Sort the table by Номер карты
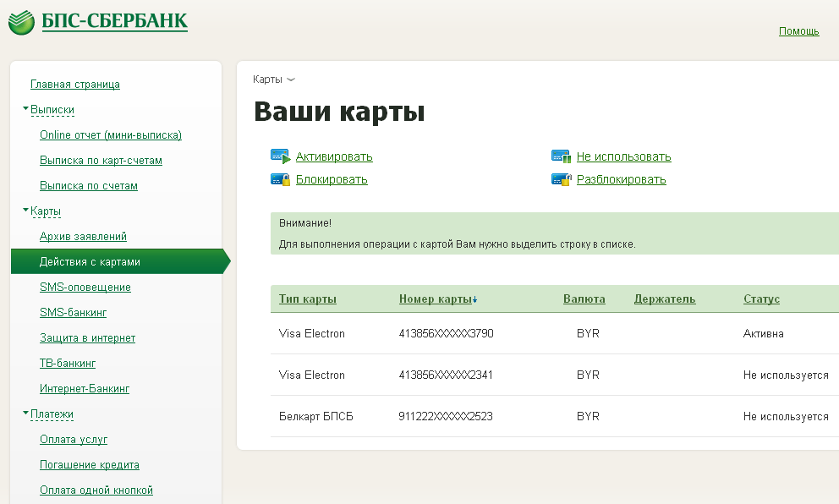Screen dimensions: 839x504 click(437, 299)
